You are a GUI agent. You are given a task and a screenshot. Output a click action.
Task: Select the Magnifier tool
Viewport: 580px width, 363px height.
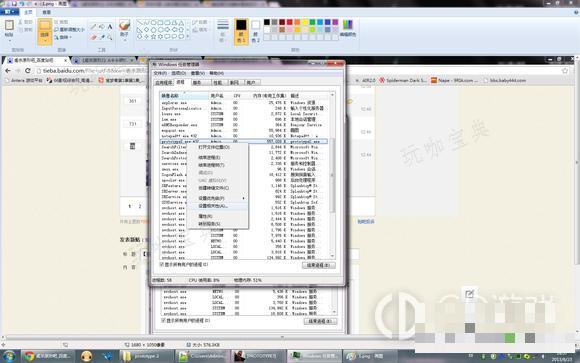coord(110,37)
